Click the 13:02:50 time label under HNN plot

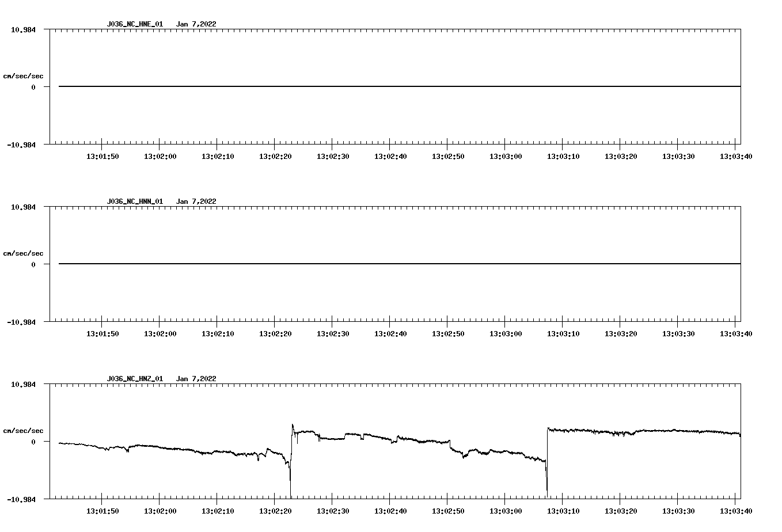coord(448,334)
